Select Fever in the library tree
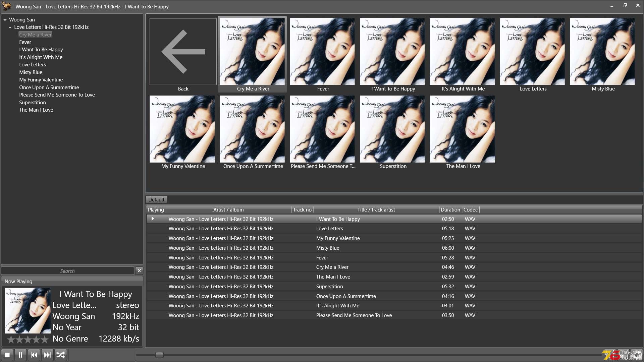644x362 pixels. 25,42
